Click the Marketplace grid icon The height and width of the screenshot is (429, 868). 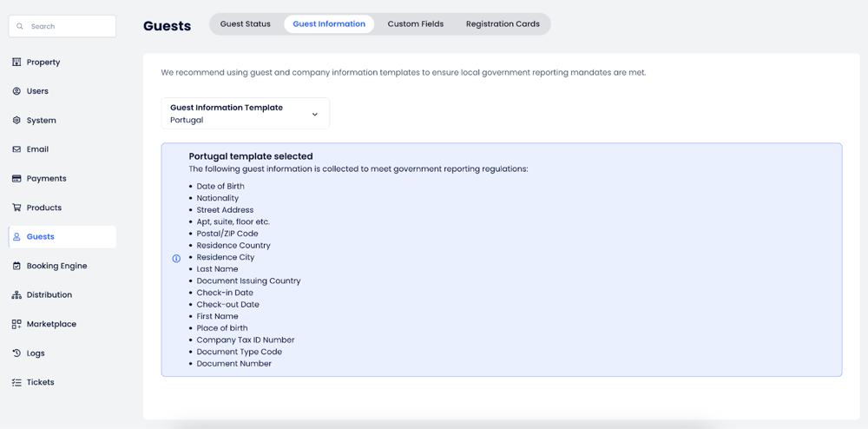coord(16,324)
